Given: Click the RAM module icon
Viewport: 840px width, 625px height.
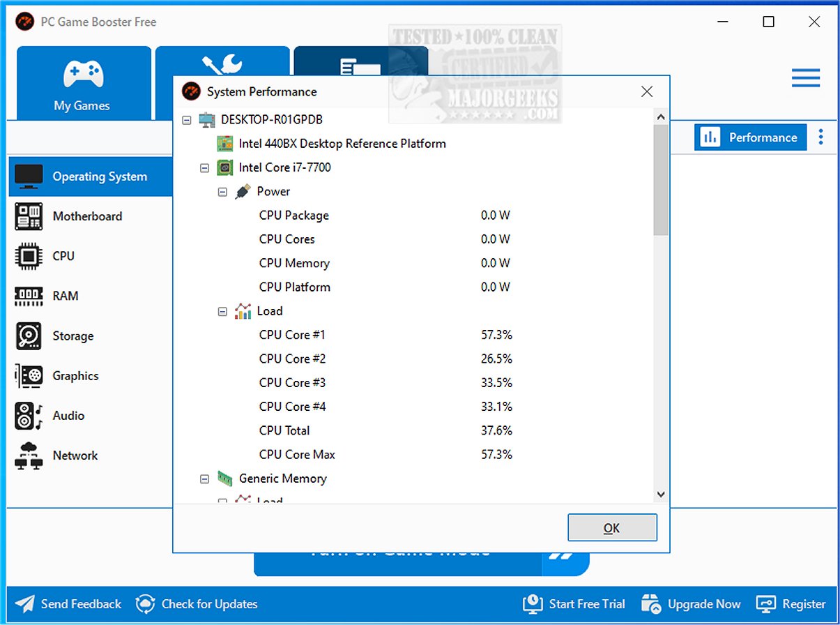Looking at the screenshot, I should pos(29,296).
